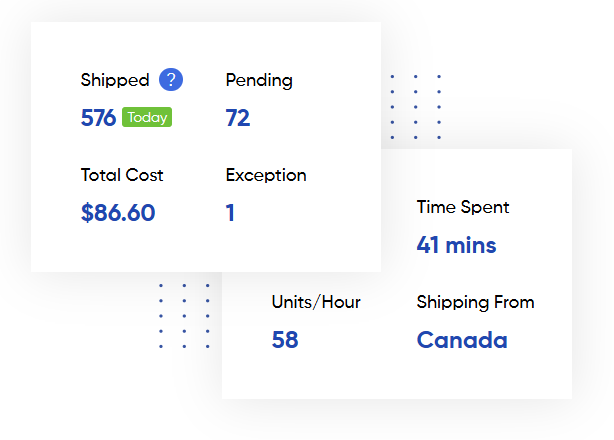Click empty space below Canada in lower card
This screenshot has height=440, width=614.
462,375
